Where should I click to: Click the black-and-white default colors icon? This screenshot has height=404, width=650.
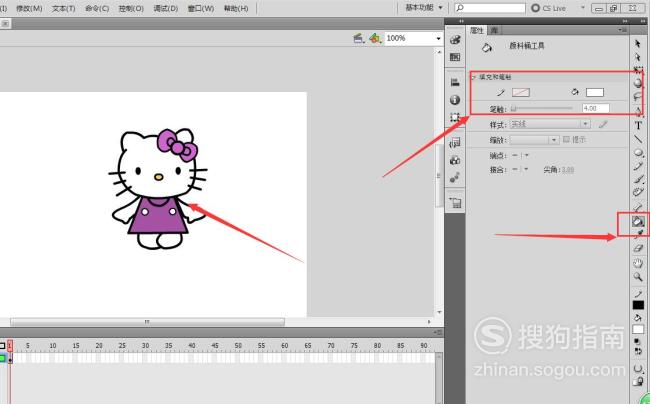tap(638, 342)
